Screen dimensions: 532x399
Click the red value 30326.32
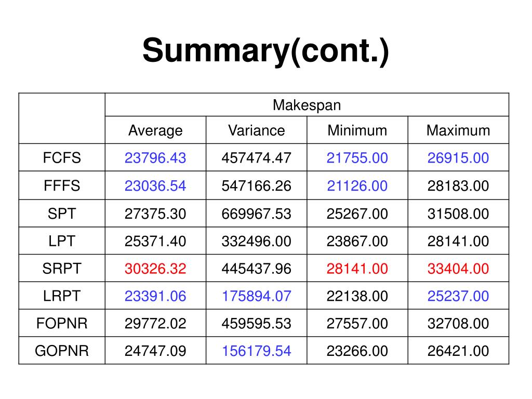(155, 269)
